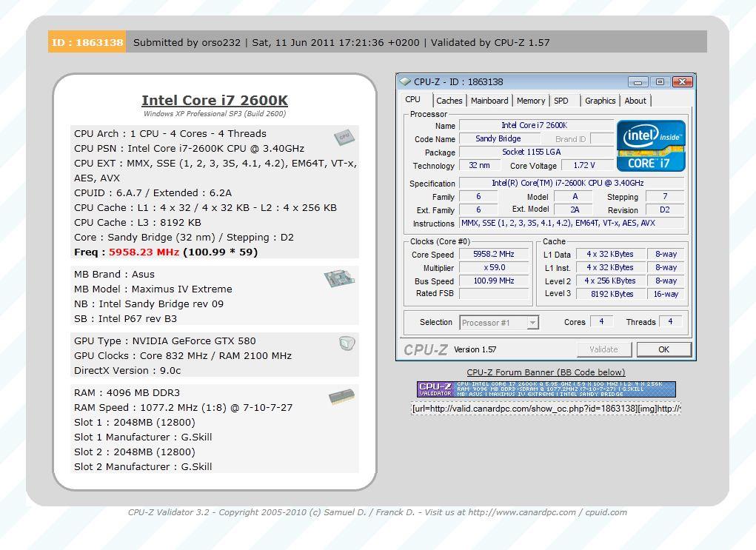Click the Multiplier value x 59.0

point(494,267)
